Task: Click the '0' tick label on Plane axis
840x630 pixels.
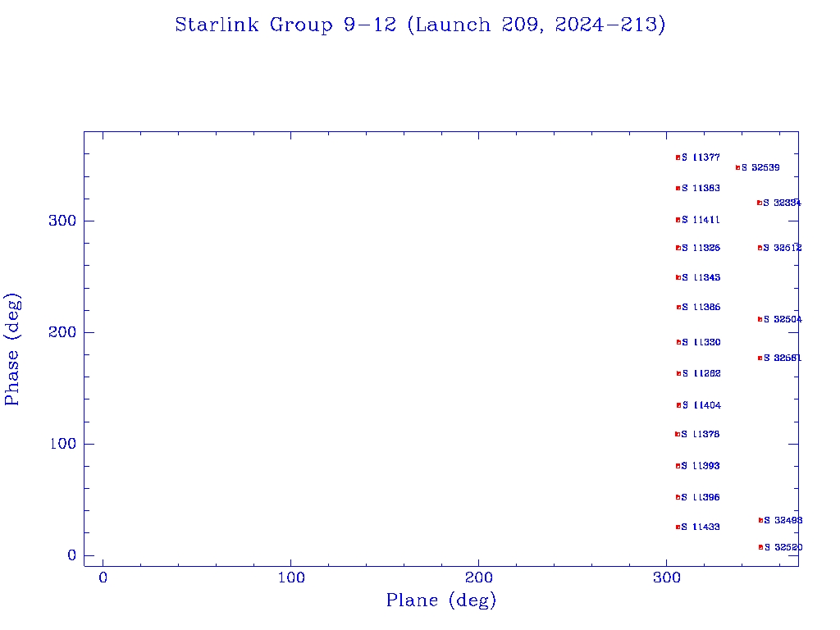Action: [x=103, y=577]
